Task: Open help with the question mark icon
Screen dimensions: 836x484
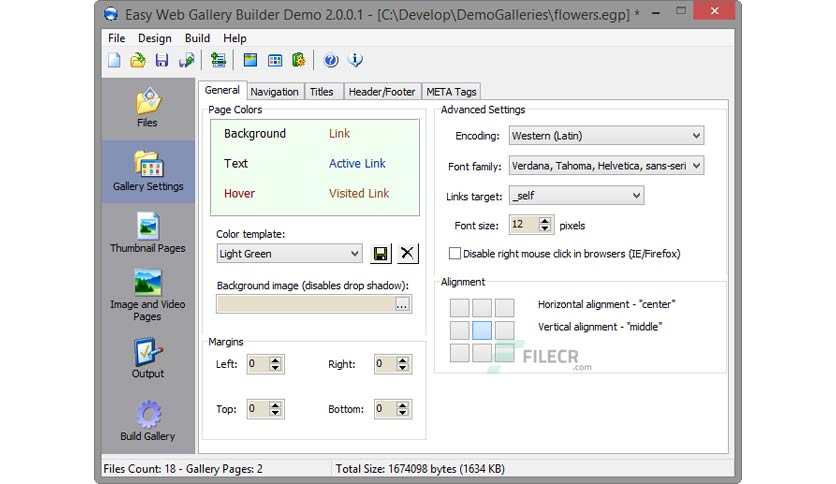Action: click(331, 60)
